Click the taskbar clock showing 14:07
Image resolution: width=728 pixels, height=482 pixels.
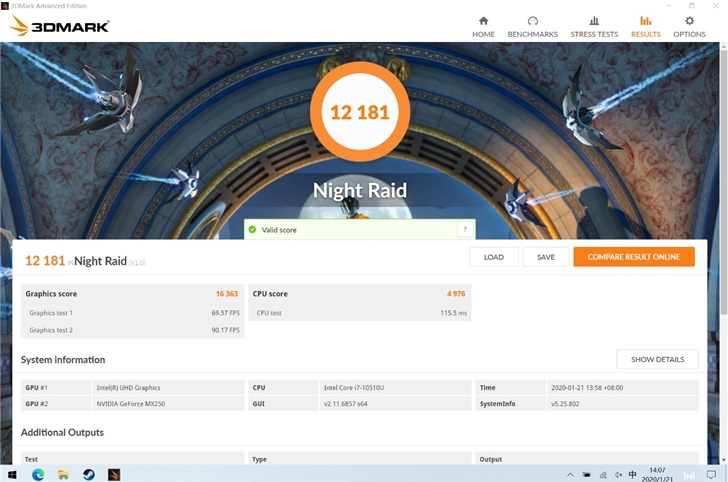[x=657, y=475]
